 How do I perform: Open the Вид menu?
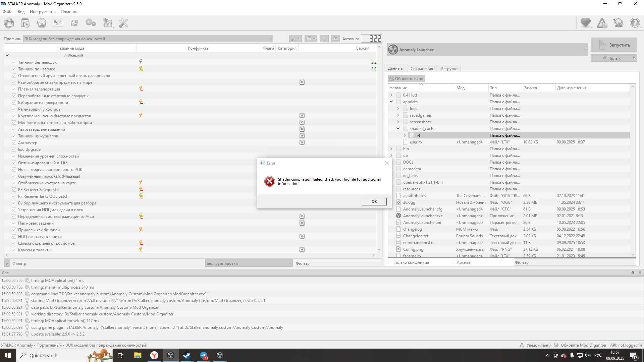pyautogui.click(x=21, y=12)
